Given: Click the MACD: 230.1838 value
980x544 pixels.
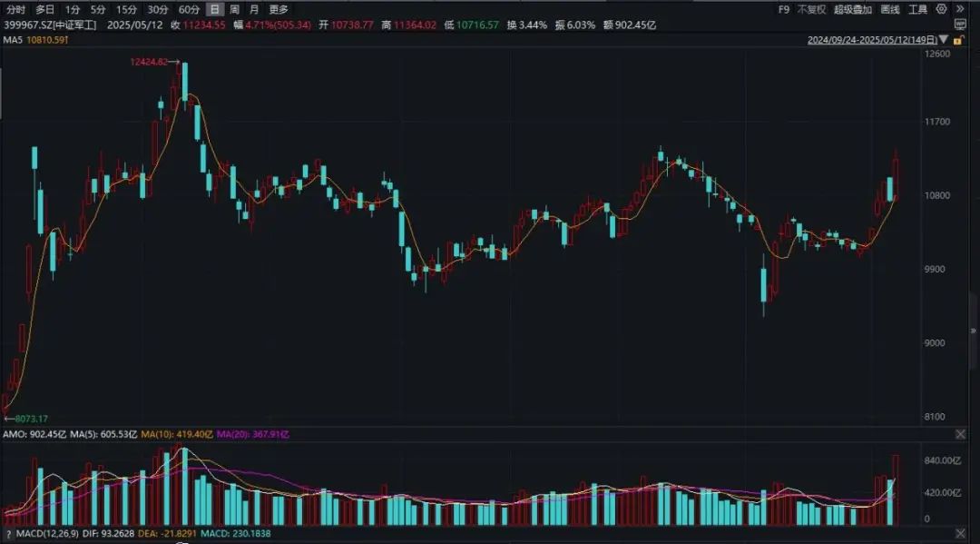Looking at the screenshot, I should pos(236,533).
